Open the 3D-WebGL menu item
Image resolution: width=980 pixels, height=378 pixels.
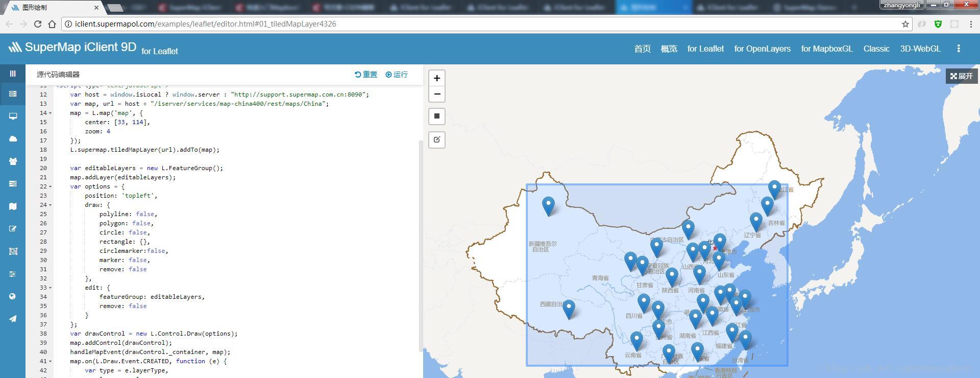920,49
